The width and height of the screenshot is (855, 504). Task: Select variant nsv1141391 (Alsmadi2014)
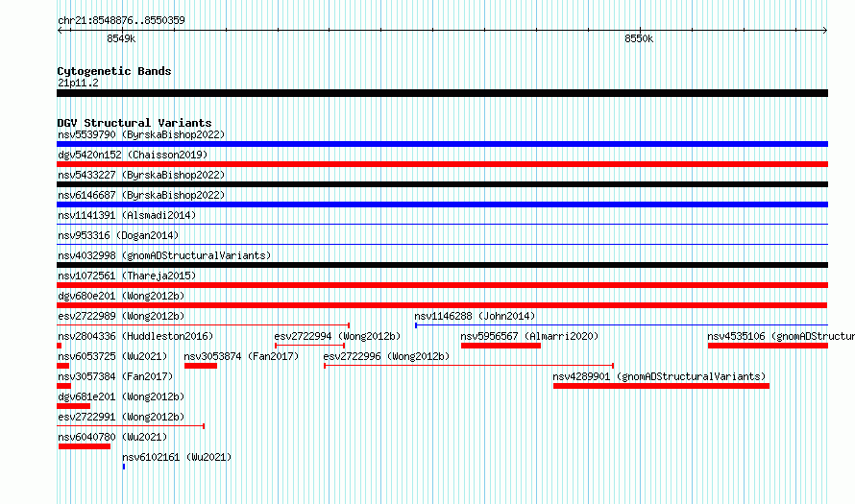click(127, 215)
